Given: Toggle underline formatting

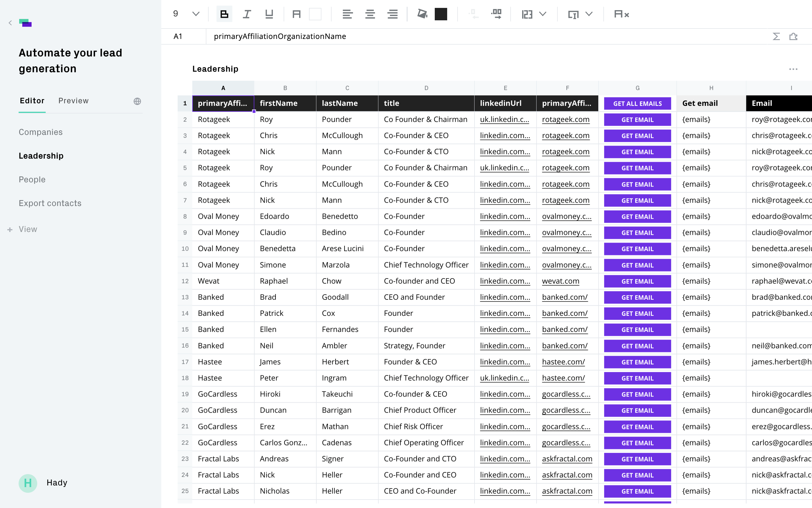Looking at the screenshot, I should coord(269,14).
